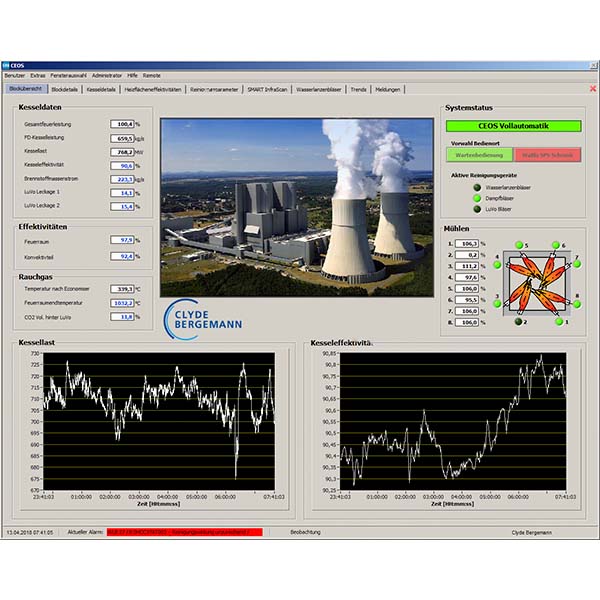
Task: Open the Reinigungsparameter tab
Action: click(x=214, y=90)
